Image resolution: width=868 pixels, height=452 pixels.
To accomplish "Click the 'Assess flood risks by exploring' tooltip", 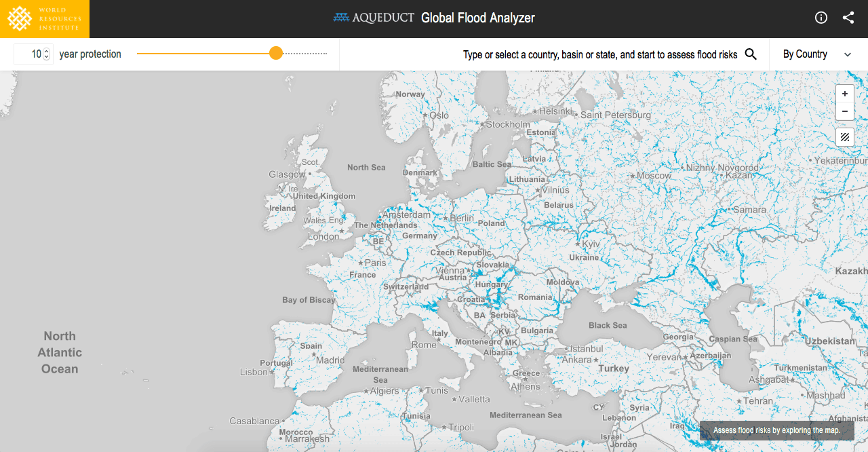I will click(776, 430).
